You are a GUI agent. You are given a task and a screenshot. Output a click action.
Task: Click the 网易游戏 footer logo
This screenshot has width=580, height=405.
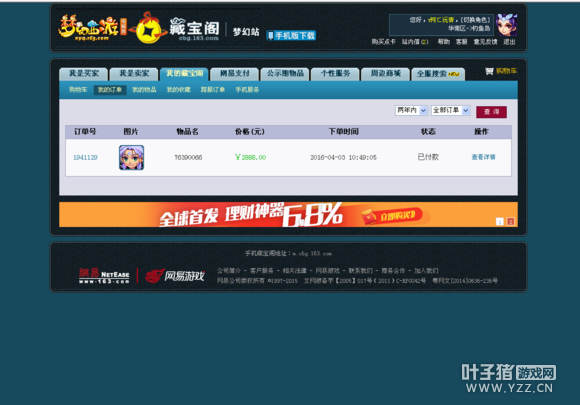(175, 276)
